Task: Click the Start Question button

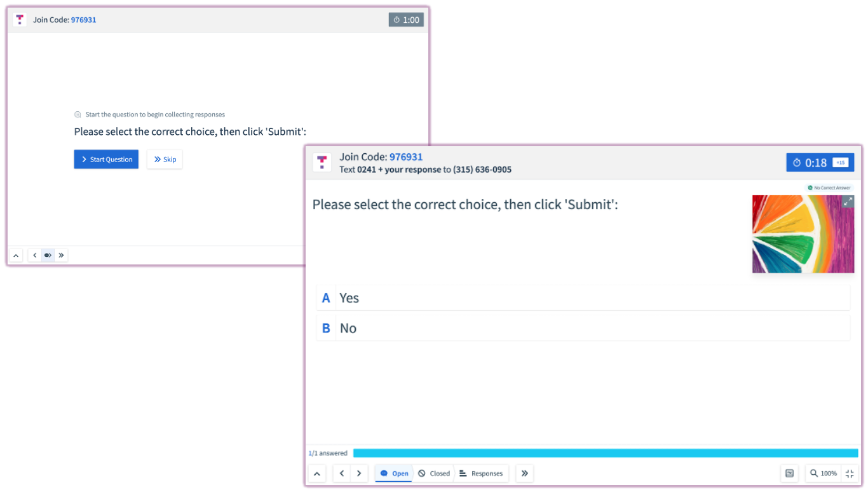Action: pyautogui.click(x=106, y=159)
